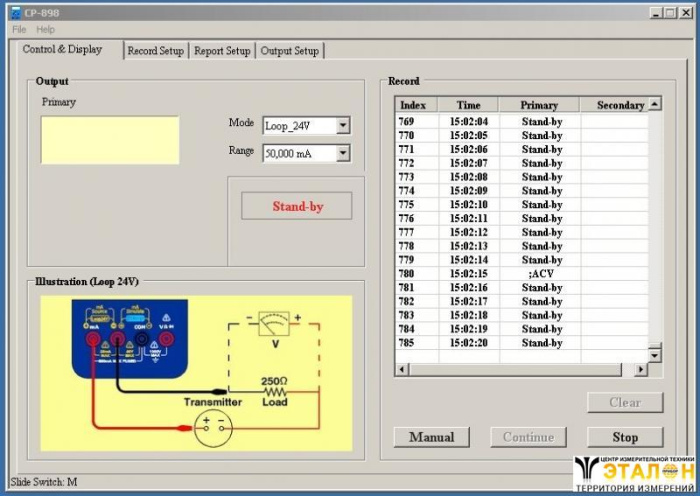Click the Manual button
The height and width of the screenshot is (496, 700).
point(431,437)
